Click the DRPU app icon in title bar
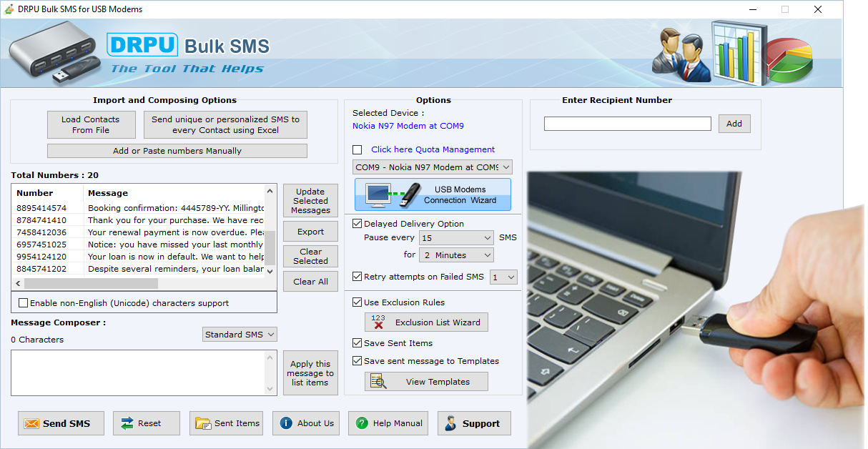The width and height of the screenshot is (868, 449). [x=9, y=9]
